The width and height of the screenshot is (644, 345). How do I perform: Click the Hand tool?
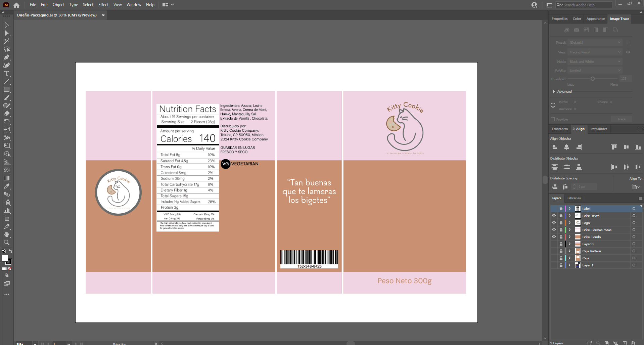[x=6, y=234]
